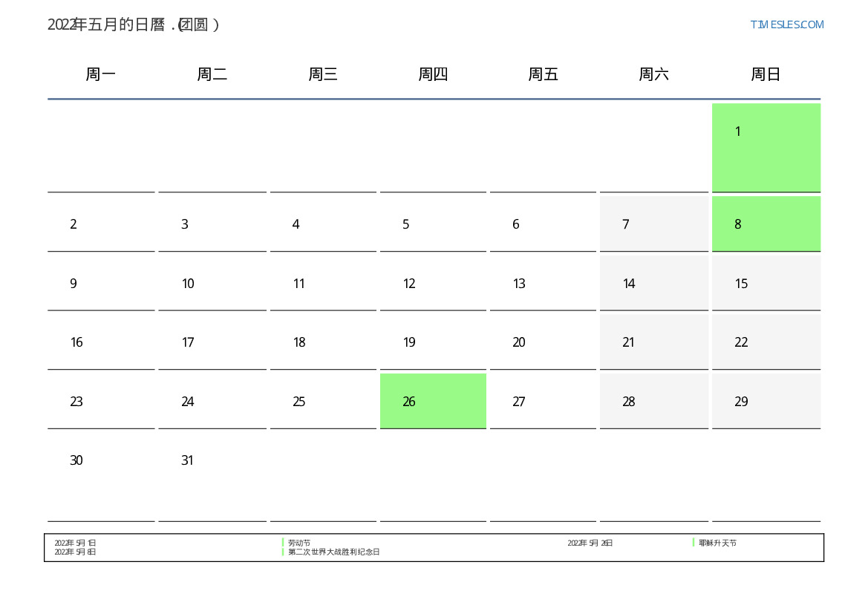Select day 25 in the calendar
This screenshot has width=868, height=614.
click(323, 401)
